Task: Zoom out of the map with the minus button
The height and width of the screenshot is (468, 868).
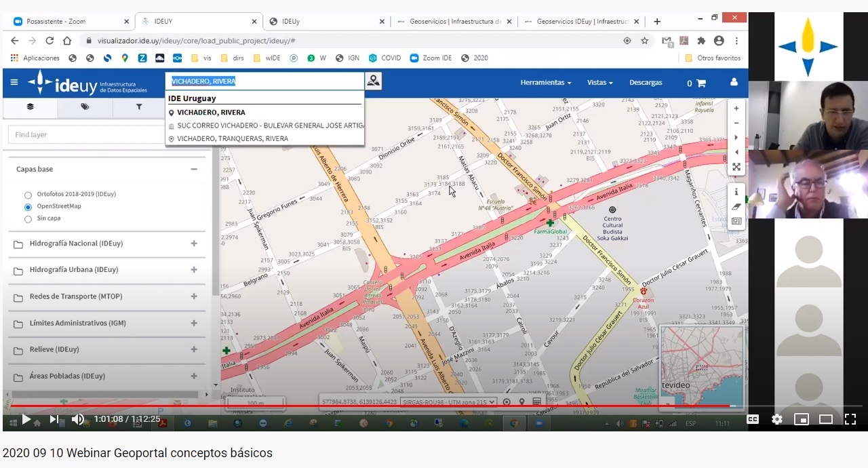Action: click(736, 123)
